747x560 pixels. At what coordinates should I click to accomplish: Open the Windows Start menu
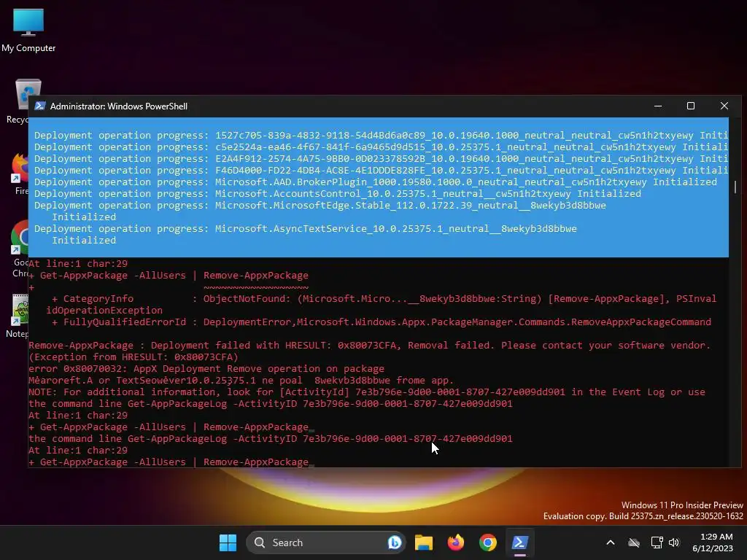pyautogui.click(x=228, y=542)
